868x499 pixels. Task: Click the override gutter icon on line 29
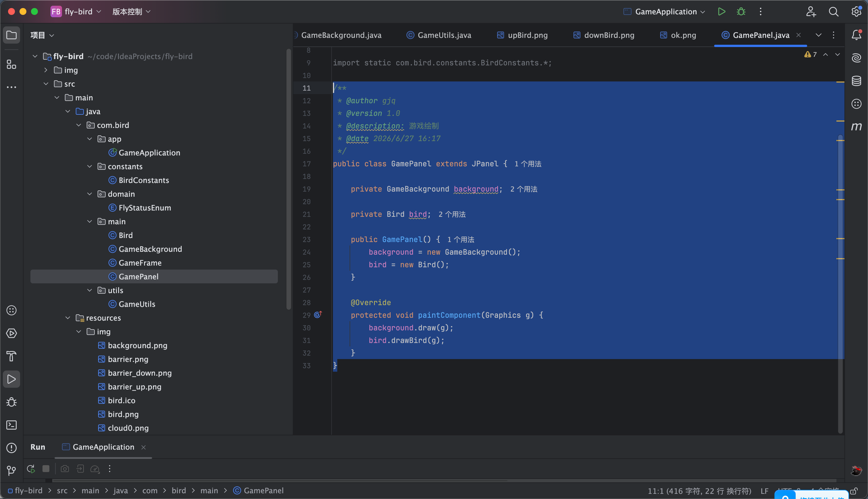(318, 315)
